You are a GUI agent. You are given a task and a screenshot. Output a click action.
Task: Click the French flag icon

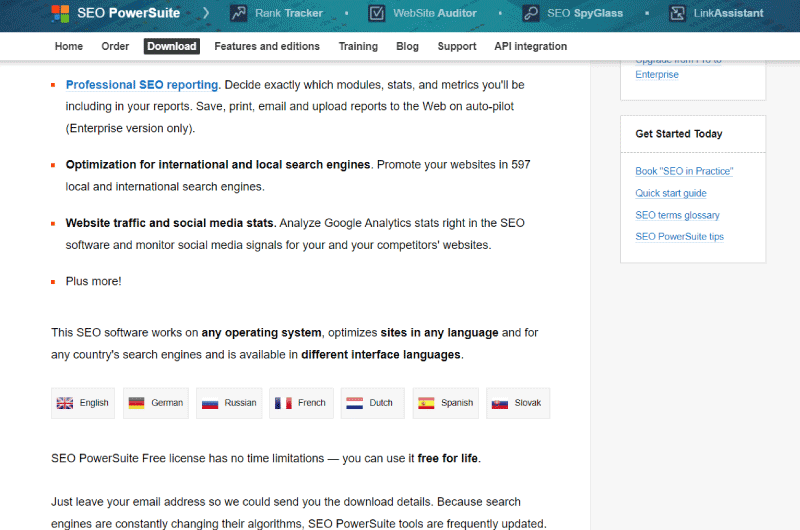point(283,403)
